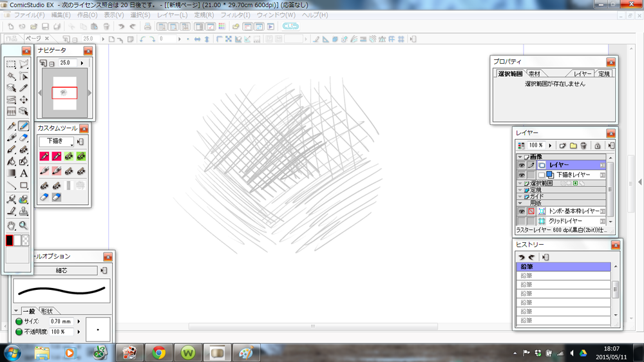
Task: Switch to the 素材 properties tab
Action: point(535,74)
